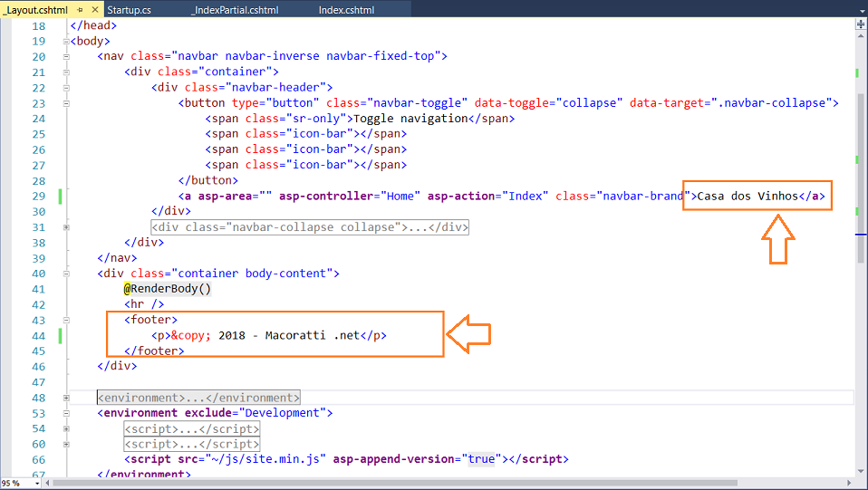Collapse the nav region on line 20
This screenshot has height=490, width=868.
[x=66, y=56]
